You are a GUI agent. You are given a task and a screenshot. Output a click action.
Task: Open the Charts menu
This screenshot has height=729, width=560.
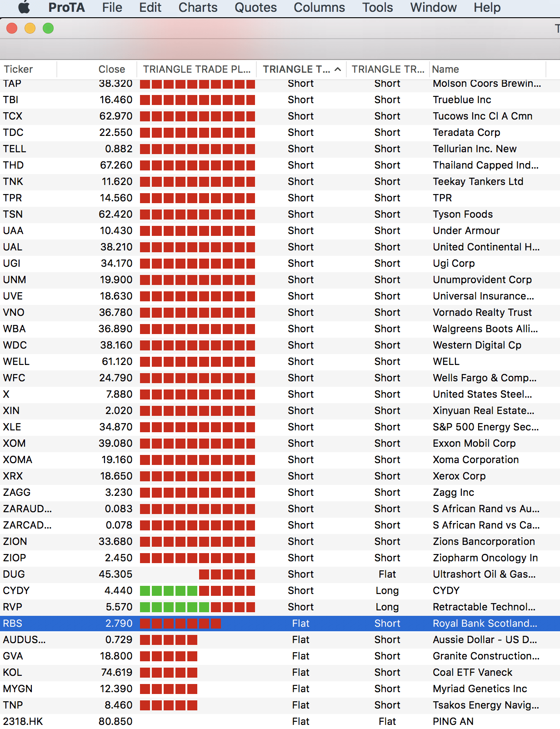198,7
